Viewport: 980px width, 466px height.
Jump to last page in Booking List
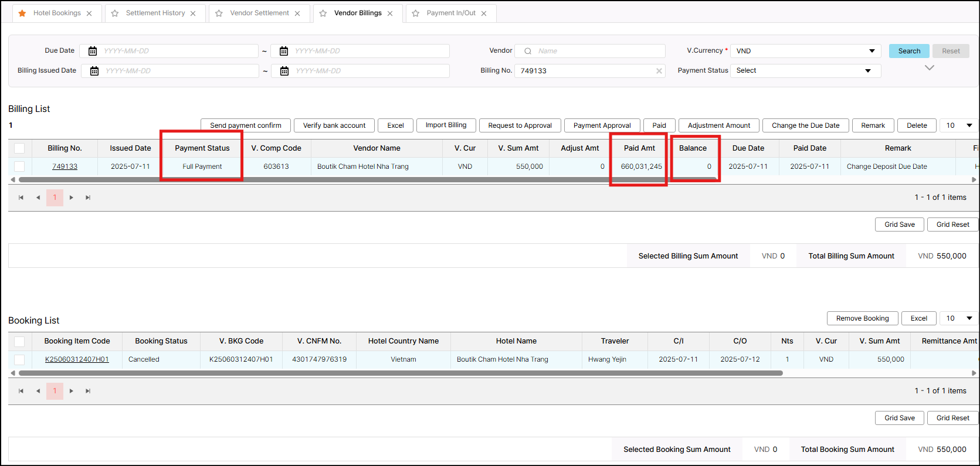click(88, 391)
